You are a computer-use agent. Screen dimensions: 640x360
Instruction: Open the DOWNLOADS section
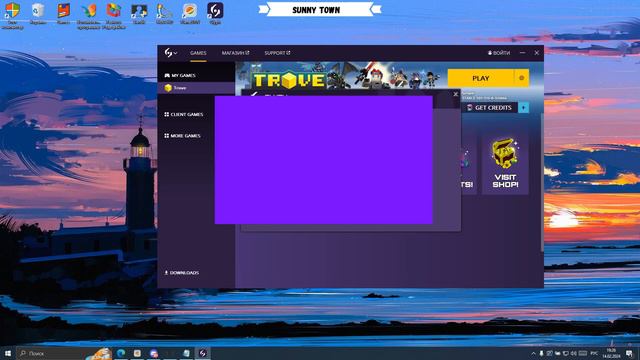[x=182, y=272]
